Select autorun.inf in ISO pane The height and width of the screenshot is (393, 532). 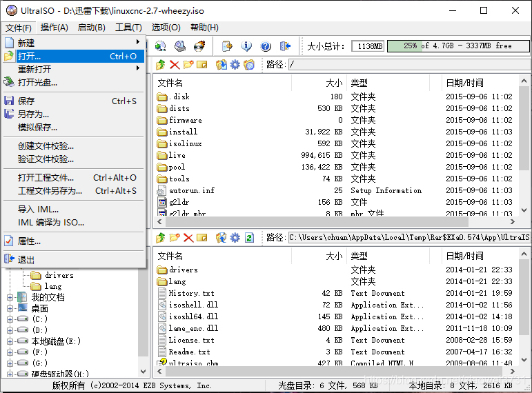186,190
